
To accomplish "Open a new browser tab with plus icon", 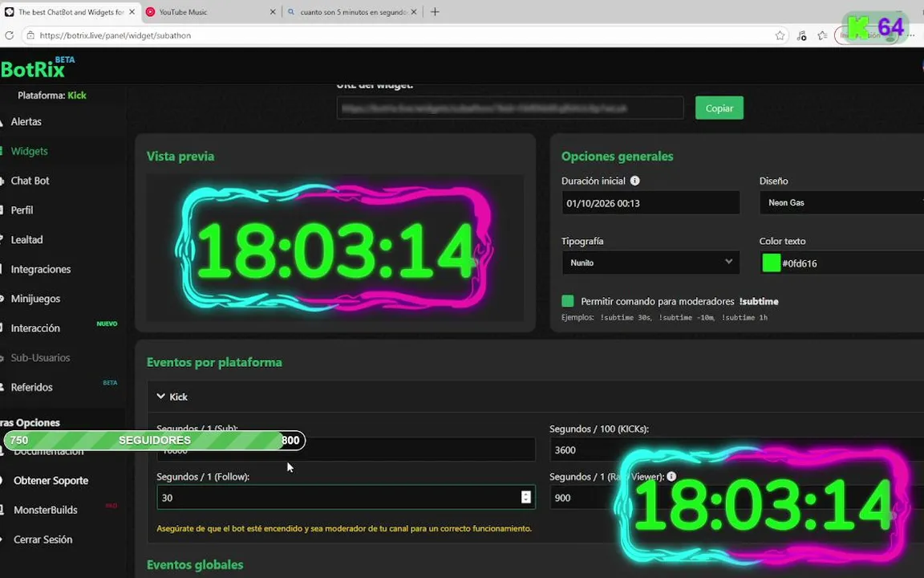I will tap(435, 12).
